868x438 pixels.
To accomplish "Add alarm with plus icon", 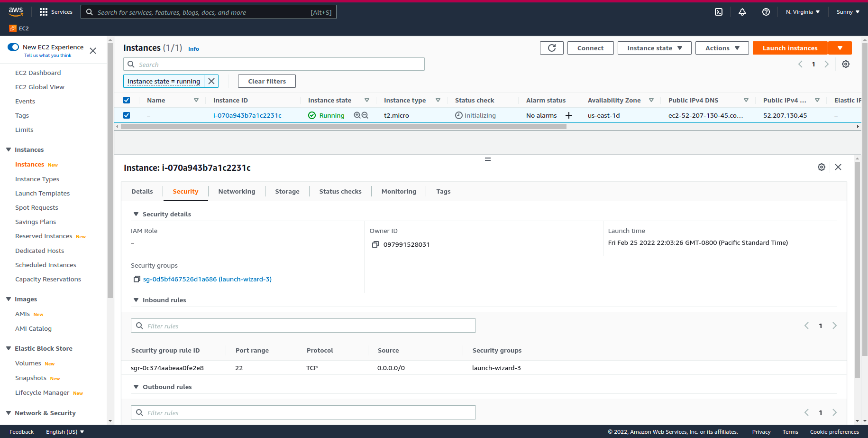I will tap(569, 115).
